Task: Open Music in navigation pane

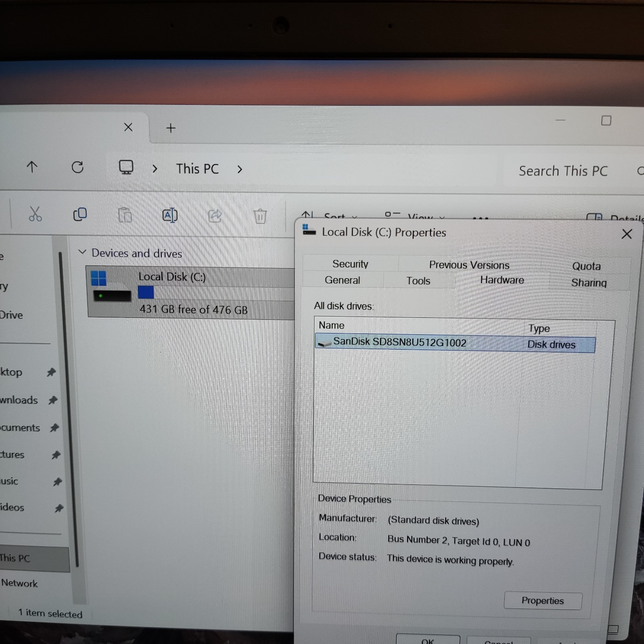Action: [x=9, y=481]
